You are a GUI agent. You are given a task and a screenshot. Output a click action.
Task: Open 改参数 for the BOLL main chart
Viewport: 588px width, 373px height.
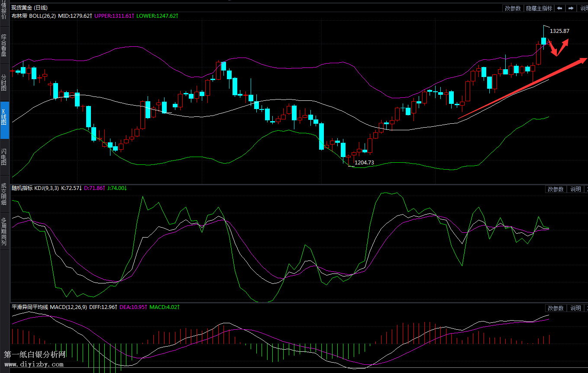tap(513, 8)
